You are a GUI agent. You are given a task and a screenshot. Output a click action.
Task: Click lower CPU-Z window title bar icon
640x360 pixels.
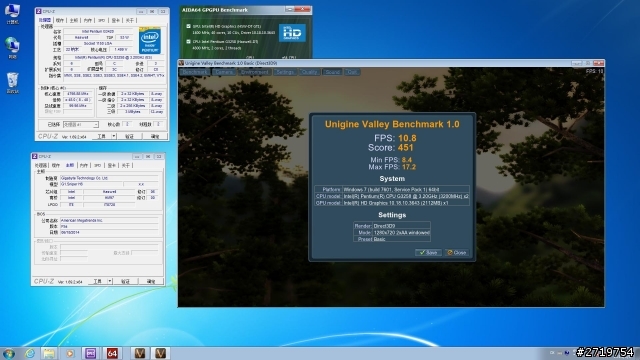click(x=35, y=156)
